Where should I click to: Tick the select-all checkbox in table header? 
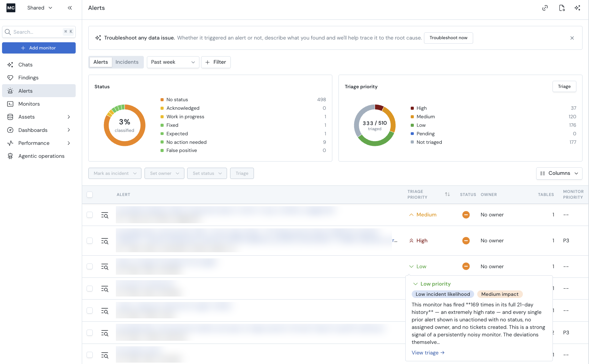[x=90, y=195]
